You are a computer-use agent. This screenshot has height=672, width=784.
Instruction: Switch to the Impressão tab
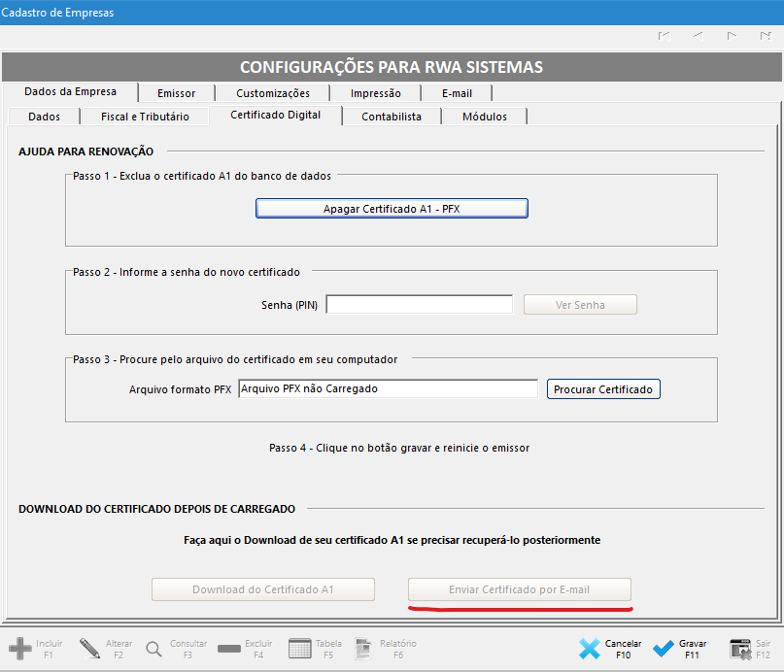point(376,93)
